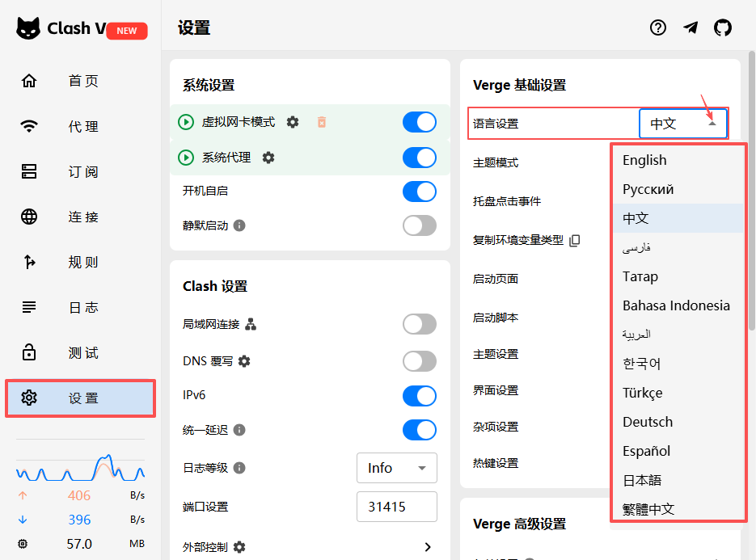Image resolution: width=756 pixels, height=560 pixels.
Task: Collapse the 语言设置 language dropdown
Action: 683,124
